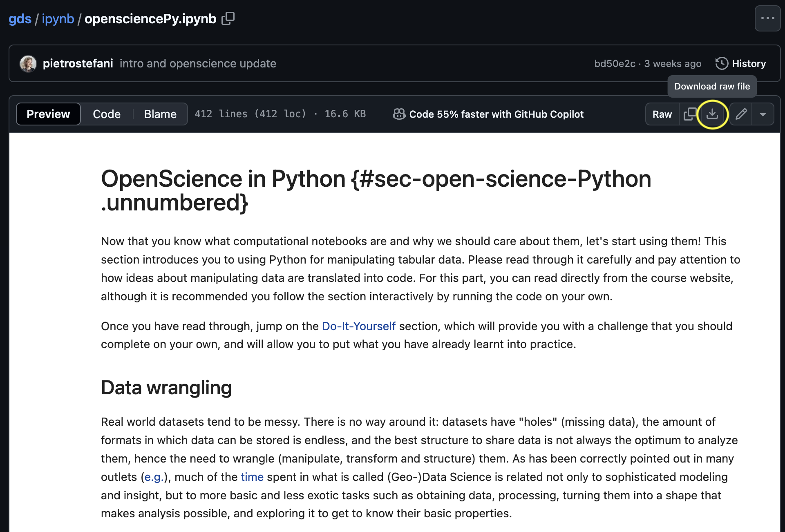
Task: Click the pencil edit file icon
Action: (x=741, y=114)
